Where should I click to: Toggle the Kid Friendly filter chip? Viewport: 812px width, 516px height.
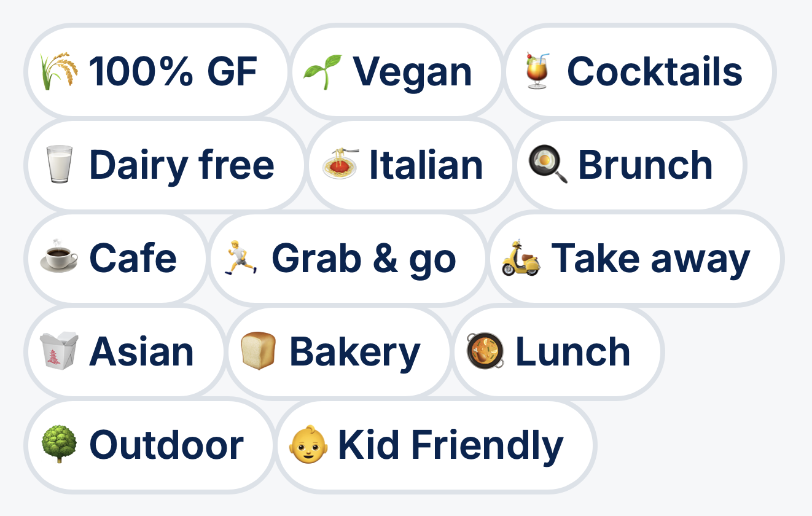pos(435,445)
